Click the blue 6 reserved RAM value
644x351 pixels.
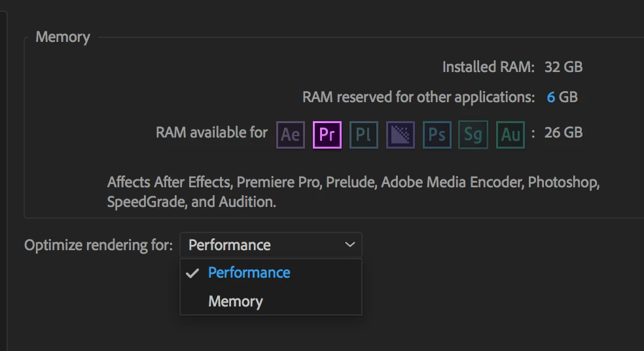click(551, 98)
